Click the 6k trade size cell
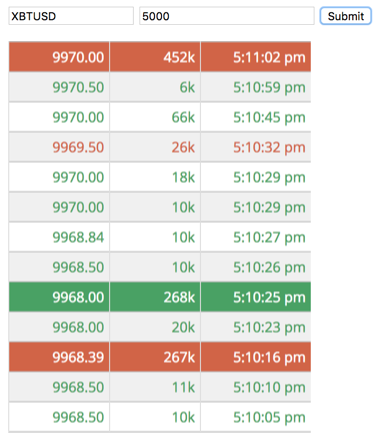The width and height of the screenshot is (376, 433). 155,87
